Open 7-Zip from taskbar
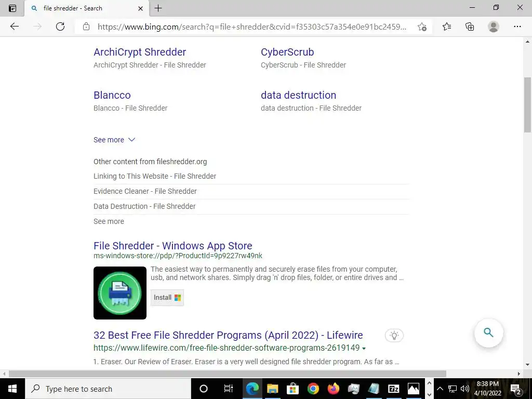 point(394,389)
